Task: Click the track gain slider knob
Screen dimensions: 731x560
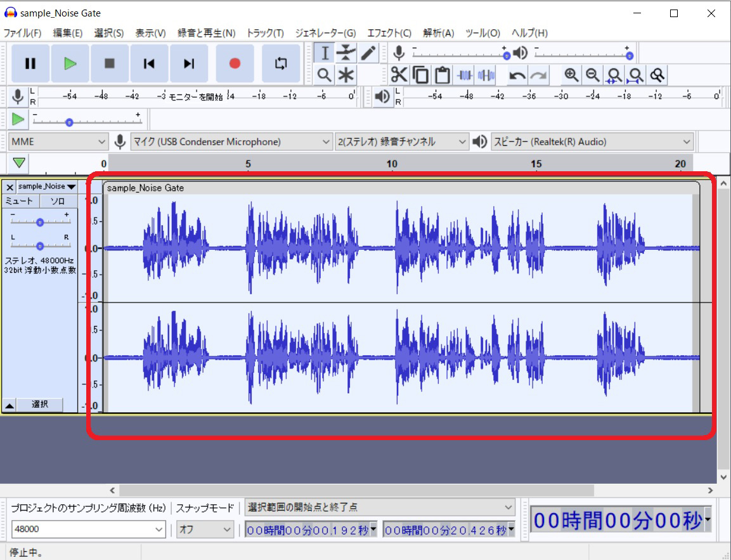Action: pos(40,222)
